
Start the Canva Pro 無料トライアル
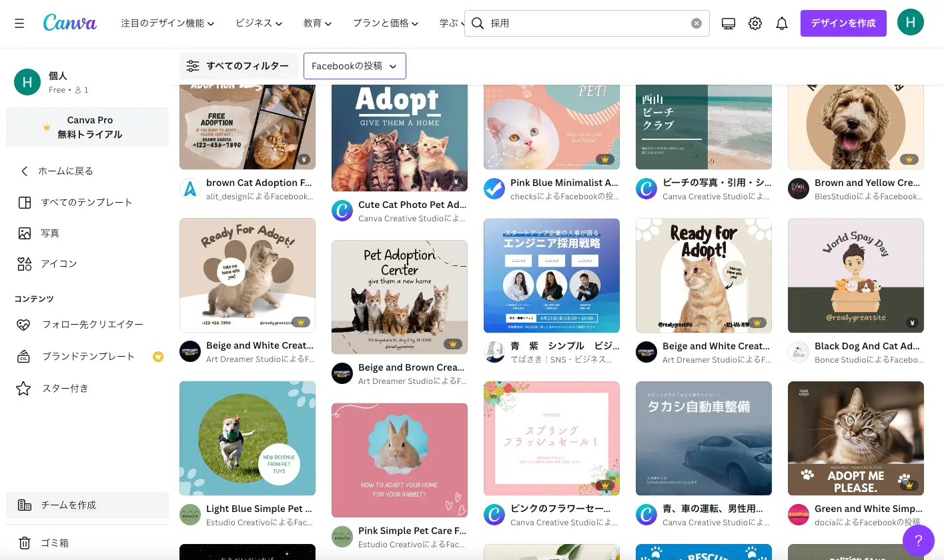click(87, 127)
